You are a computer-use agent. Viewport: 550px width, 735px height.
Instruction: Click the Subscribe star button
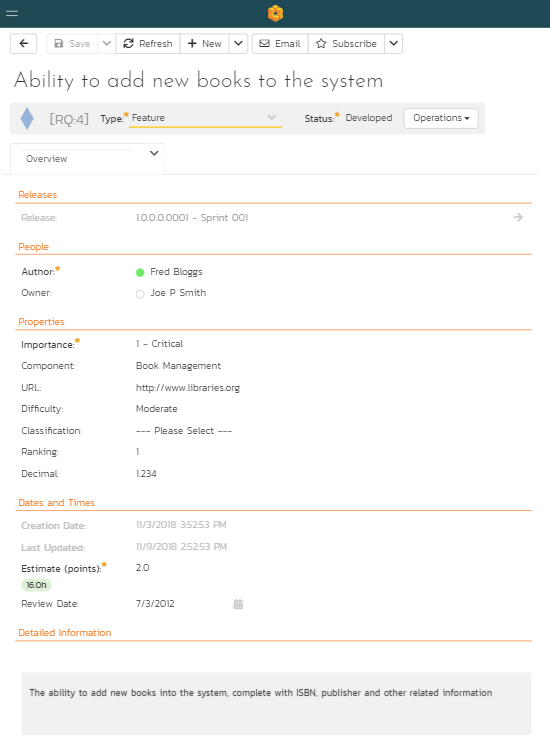coord(346,44)
